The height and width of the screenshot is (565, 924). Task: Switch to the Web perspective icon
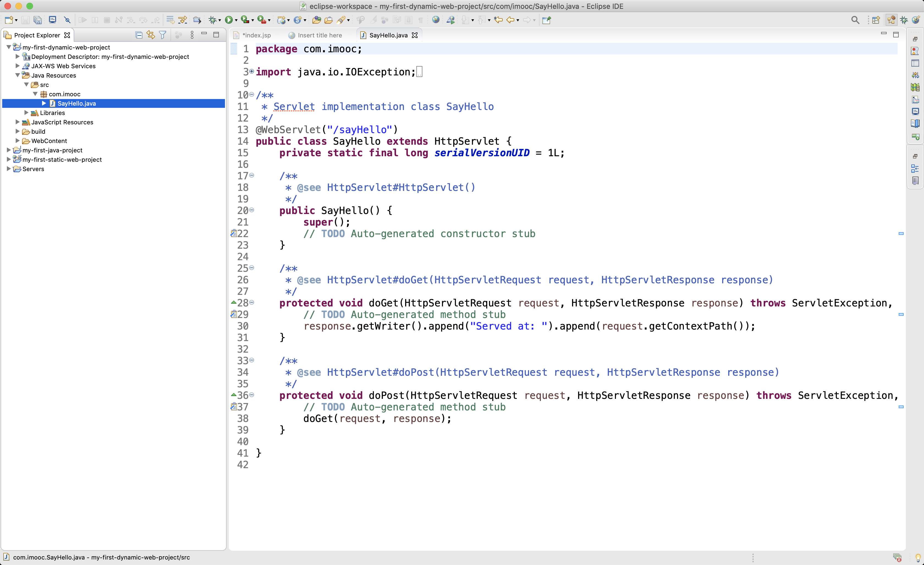(x=915, y=20)
